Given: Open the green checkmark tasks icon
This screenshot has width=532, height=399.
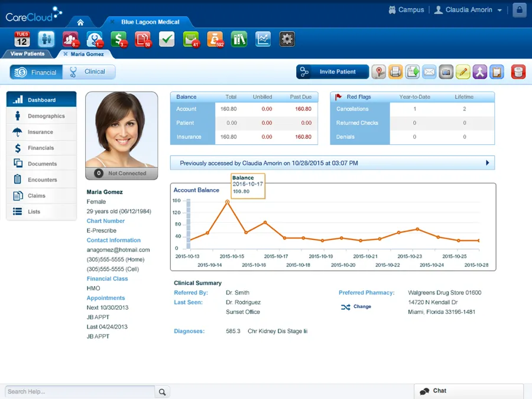Looking at the screenshot, I should click(167, 39).
